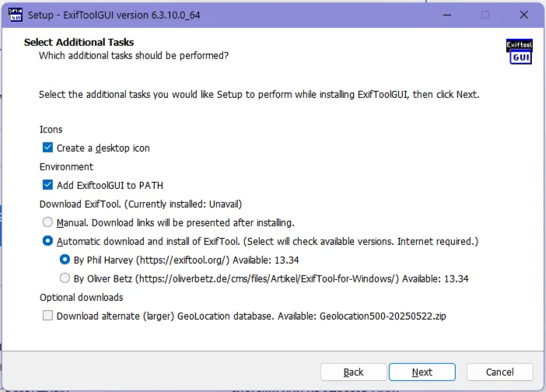Click the 'Select Additional Tasks' heading

click(x=79, y=42)
